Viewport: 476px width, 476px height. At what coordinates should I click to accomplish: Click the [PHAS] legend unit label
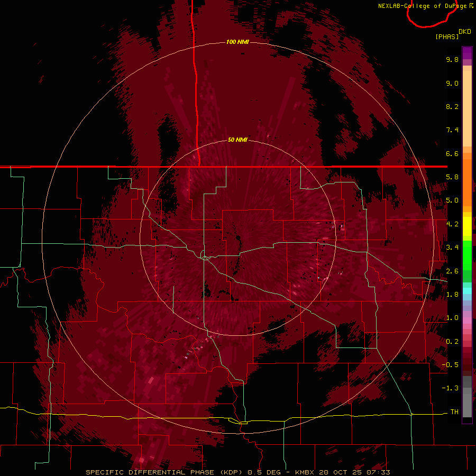(447, 36)
